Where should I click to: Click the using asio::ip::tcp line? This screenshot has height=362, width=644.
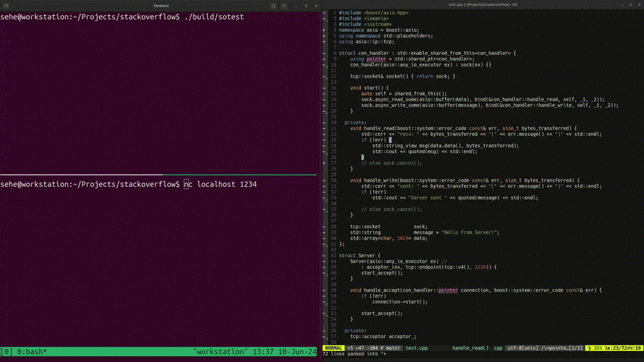[367, 41]
